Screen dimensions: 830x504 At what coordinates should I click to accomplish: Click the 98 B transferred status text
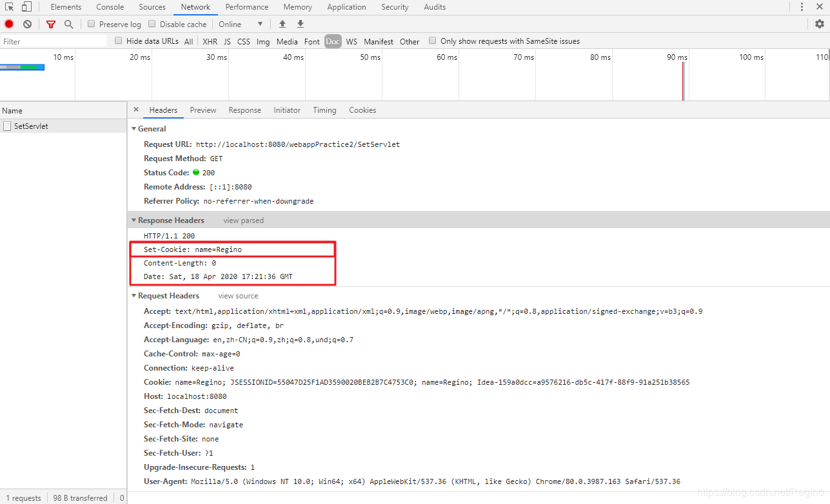pos(80,498)
